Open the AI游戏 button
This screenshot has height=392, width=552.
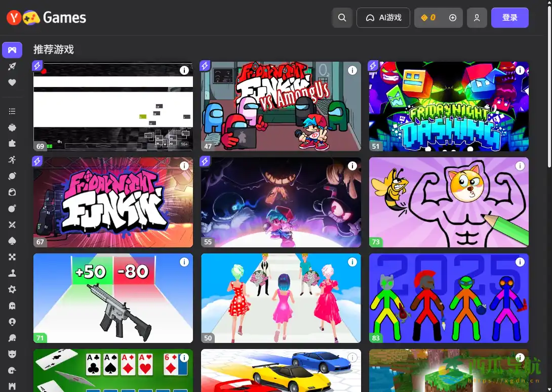click(x=383, y=18)
